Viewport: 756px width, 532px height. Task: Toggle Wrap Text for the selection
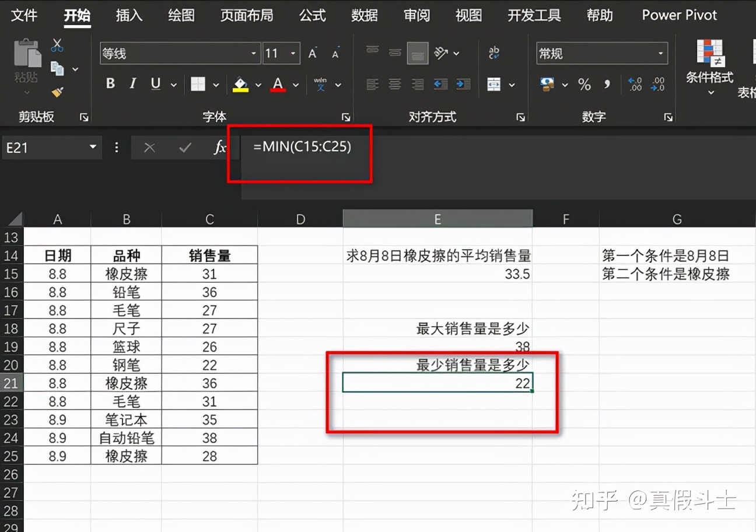(494, 52)
